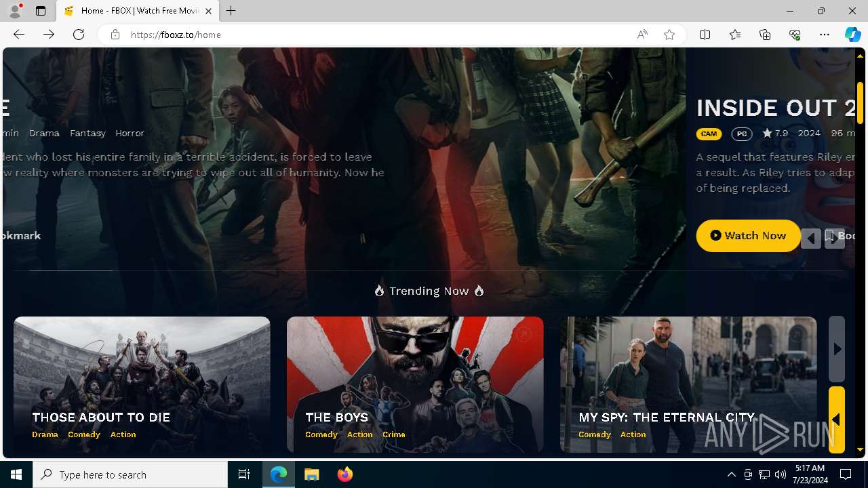Open split screen view
The height and width of the screenshot is (488, 868).
point(705,35)
